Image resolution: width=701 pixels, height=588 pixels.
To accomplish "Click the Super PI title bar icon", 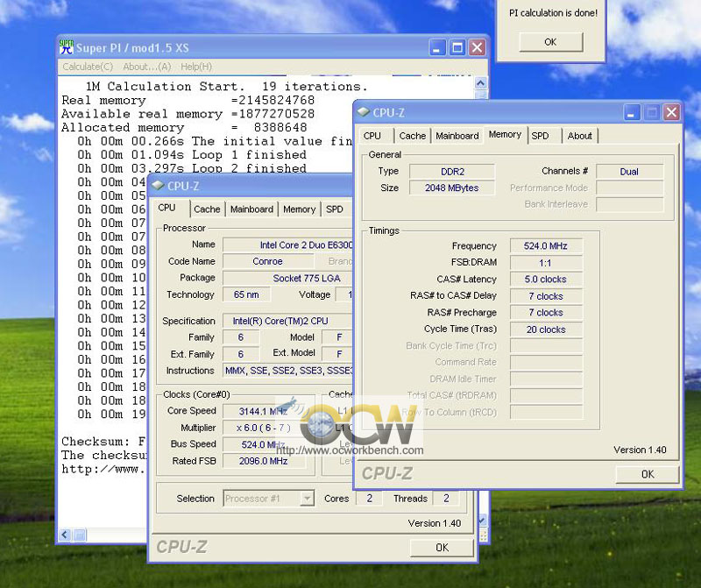I will point(67,47).
